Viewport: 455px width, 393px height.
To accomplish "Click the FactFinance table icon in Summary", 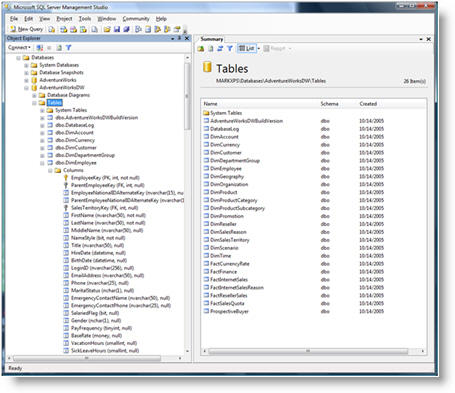I will (x=206, y=272).
